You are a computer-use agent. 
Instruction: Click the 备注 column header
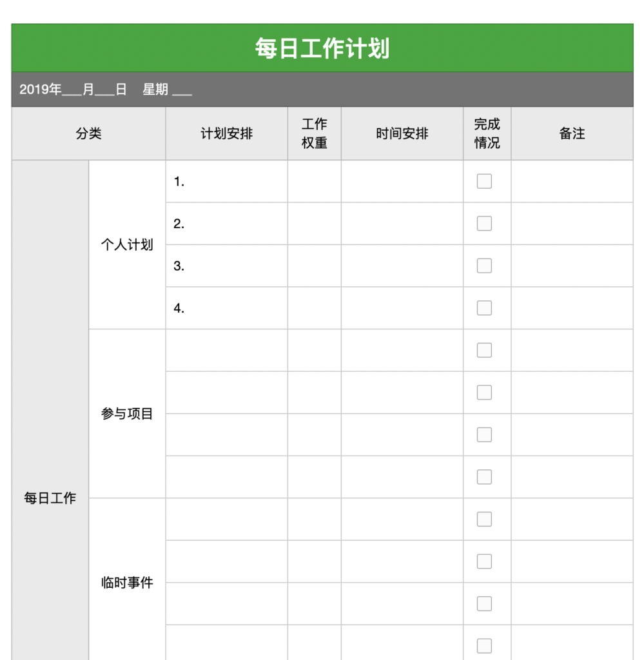572,133
